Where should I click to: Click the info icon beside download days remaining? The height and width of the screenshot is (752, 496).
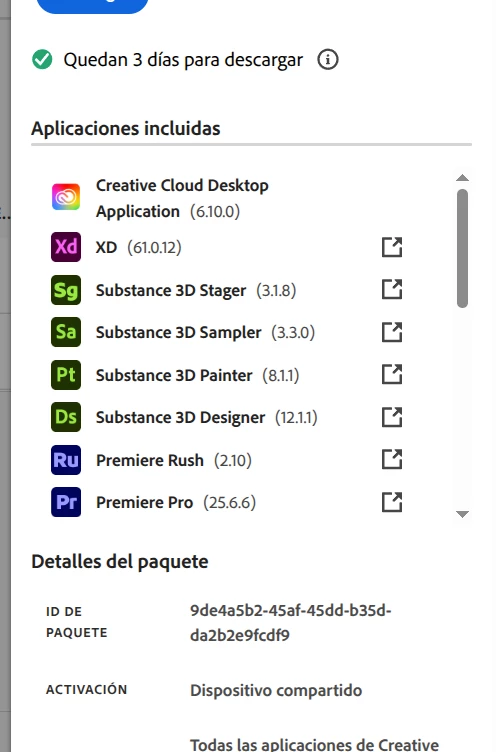pos(328,60)
